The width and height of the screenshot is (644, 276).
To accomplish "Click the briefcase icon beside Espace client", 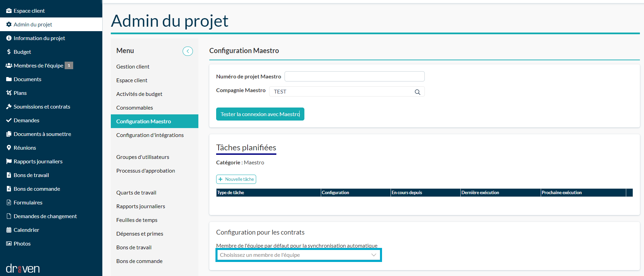I will [9, 11].
